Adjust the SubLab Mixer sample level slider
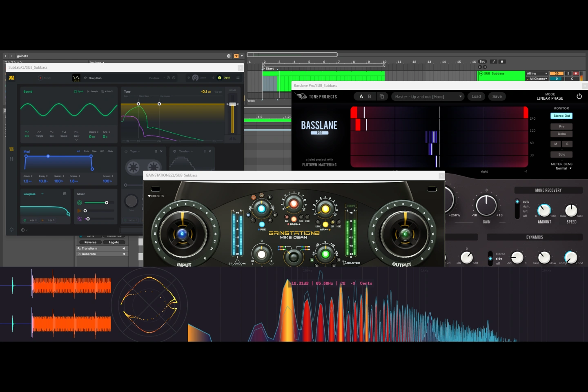Image resolution: width=588 pixels, height=392 pixels. click(99, 211)
